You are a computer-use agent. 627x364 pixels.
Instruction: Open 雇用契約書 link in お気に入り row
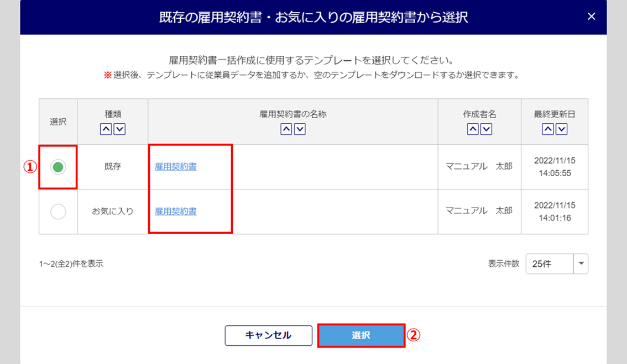(x=176, y=212)
